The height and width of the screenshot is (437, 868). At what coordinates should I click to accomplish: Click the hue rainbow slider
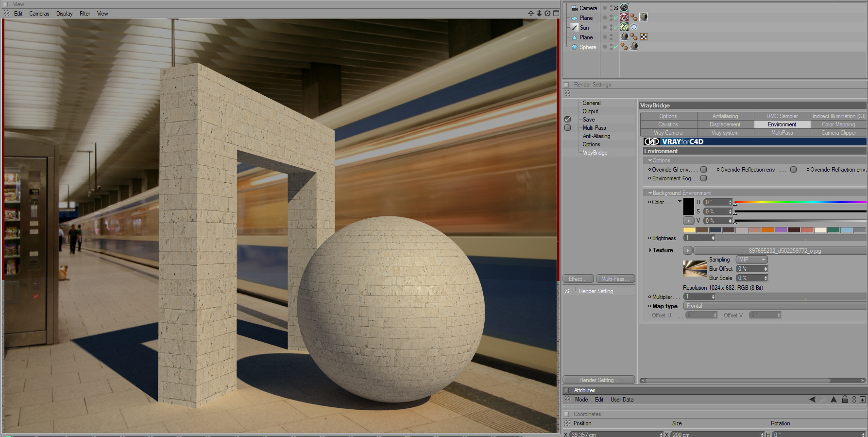[x=800, y=202]
